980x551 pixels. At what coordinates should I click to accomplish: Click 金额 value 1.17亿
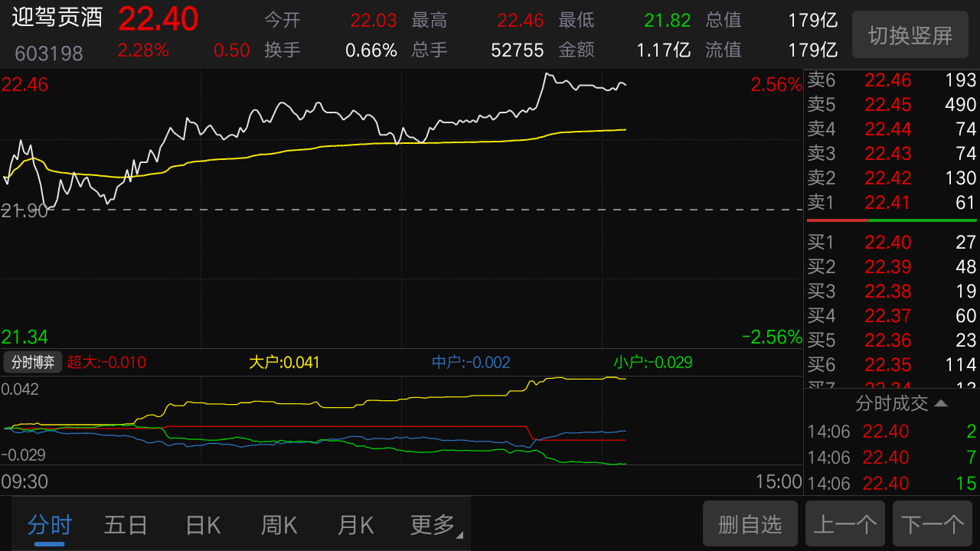pyautogui.click(x=664, y=51)
